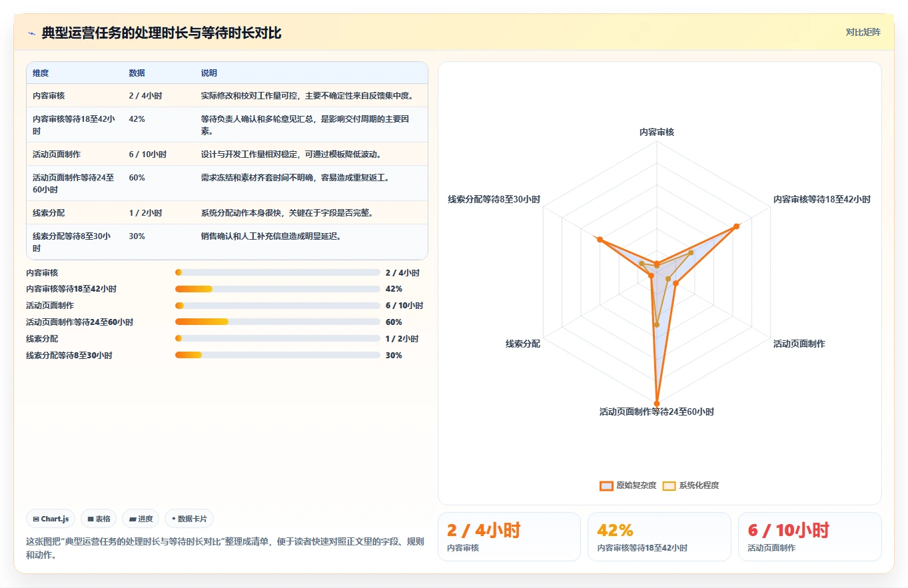Click the 线索分配等待8至30小时 progress bar
The image size is (908, 588).
pyautogui.click(x=277, y=355)
